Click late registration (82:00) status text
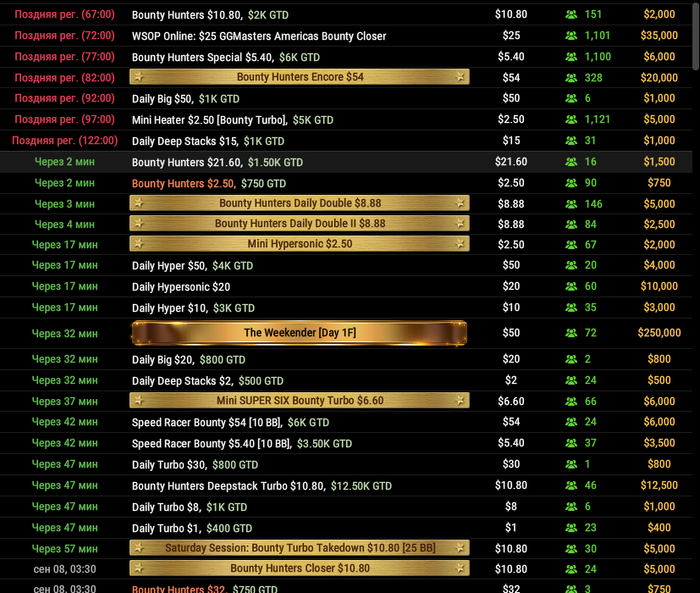The image size is (700, 593). pyautogui.click(x=65, y=78)
